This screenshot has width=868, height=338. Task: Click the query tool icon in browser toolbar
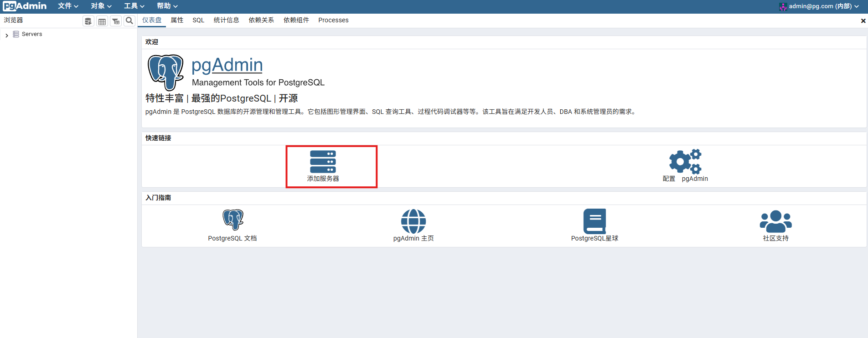(88, 21)
